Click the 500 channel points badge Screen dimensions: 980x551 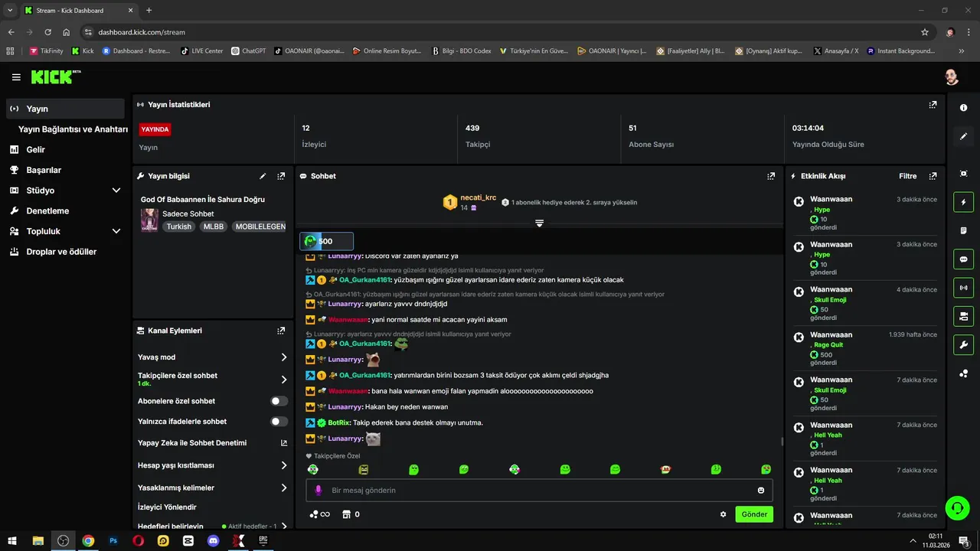click(x=326, y=241)
